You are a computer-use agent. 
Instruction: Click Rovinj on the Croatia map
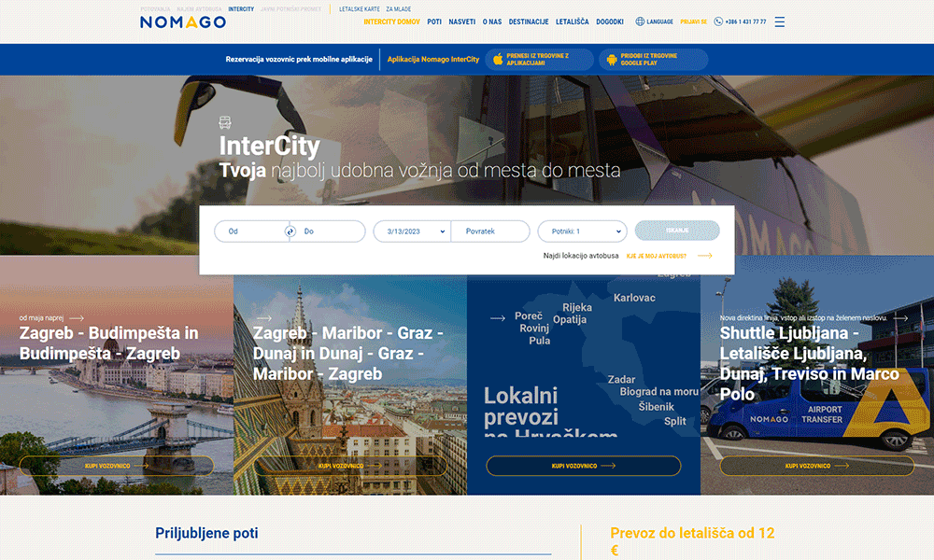pos(534,329)
